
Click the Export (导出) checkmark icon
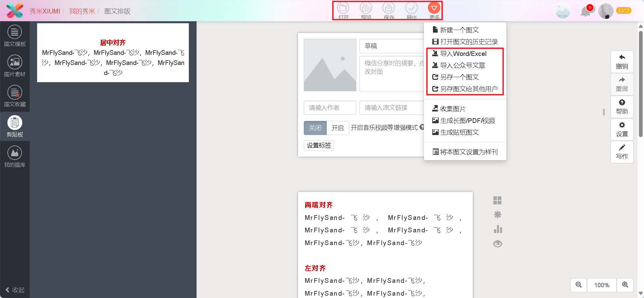pos(411,10)
